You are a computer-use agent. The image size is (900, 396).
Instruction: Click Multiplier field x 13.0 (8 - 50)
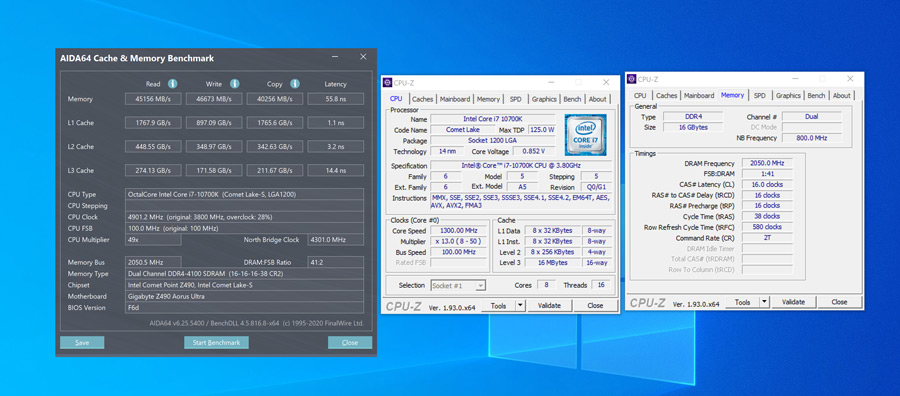point(459,241)
